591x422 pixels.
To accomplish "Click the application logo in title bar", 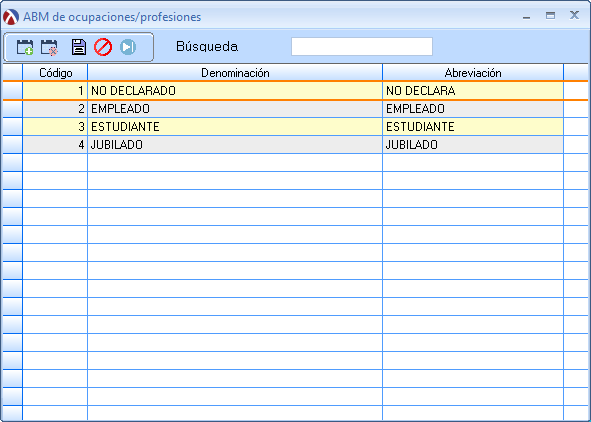I will [11, 17].
